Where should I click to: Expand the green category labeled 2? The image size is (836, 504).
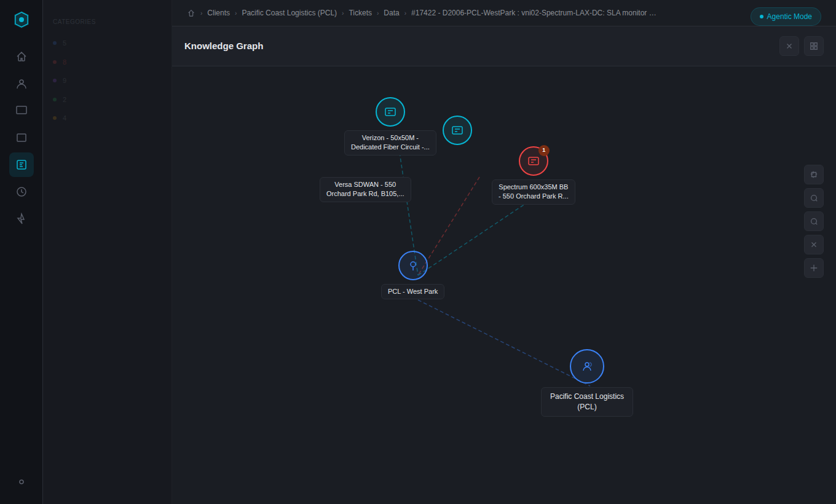[x=55, y=99]
